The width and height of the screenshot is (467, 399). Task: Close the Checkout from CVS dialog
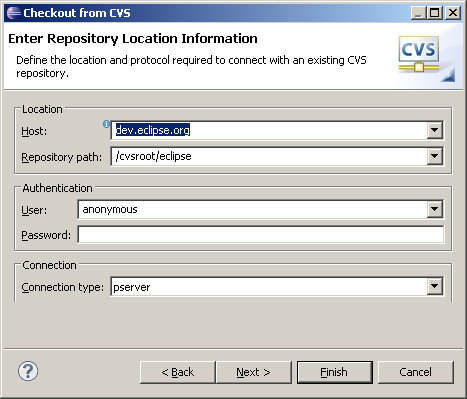click(453, 13)
